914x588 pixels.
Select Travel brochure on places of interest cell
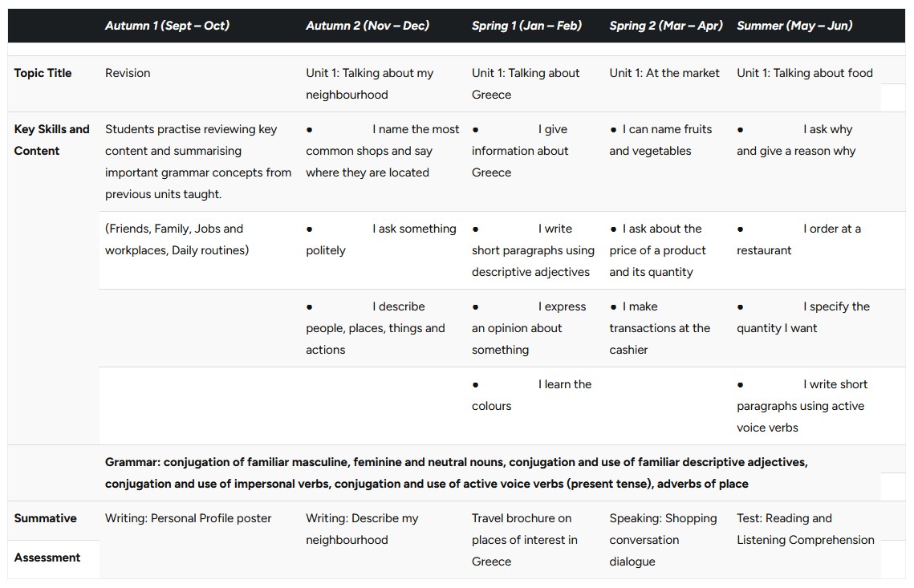pyautogui.click(x=524, y=540)
